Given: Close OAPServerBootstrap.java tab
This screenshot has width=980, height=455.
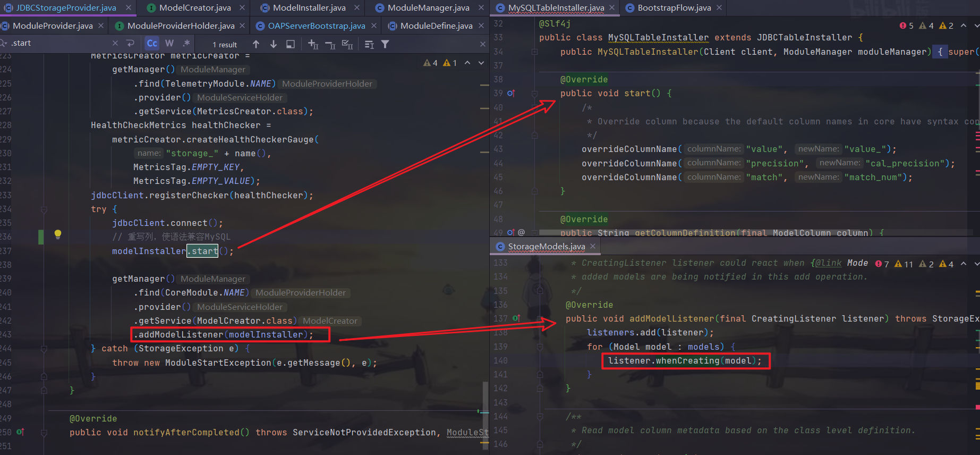Looking at the screenshot, I should coord(374,26).
